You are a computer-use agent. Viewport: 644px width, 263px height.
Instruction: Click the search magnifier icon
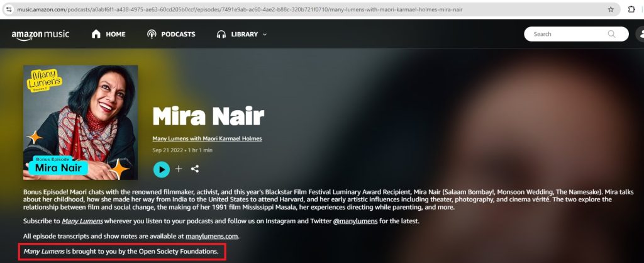(x=611, y=34)
